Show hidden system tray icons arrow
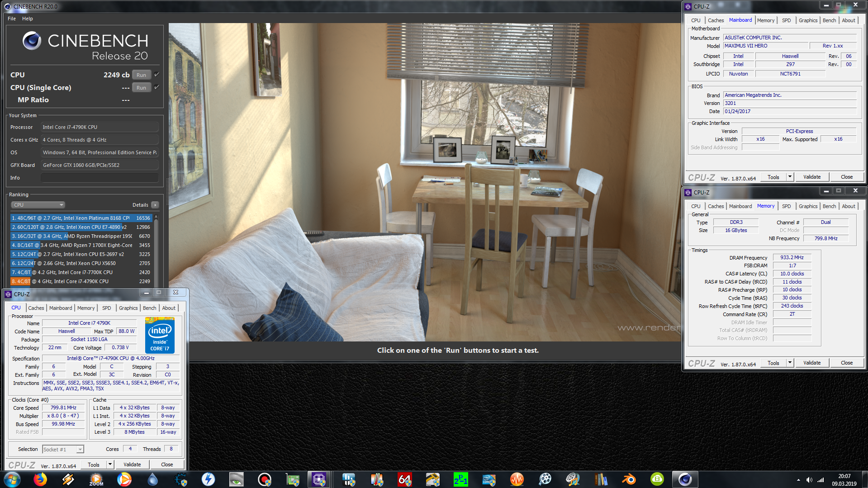 coord(798,480)
